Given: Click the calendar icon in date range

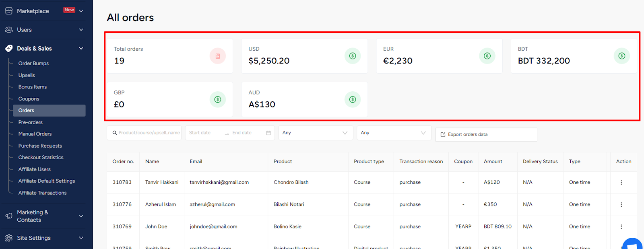Looking at the screenshot, I should (x=268, y=133).
